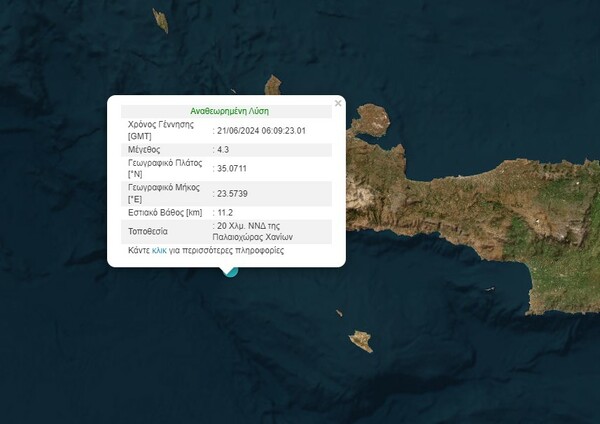Click the longitude value 23.5739
This screenshot has width=600, height=424.
click(235, 193)
